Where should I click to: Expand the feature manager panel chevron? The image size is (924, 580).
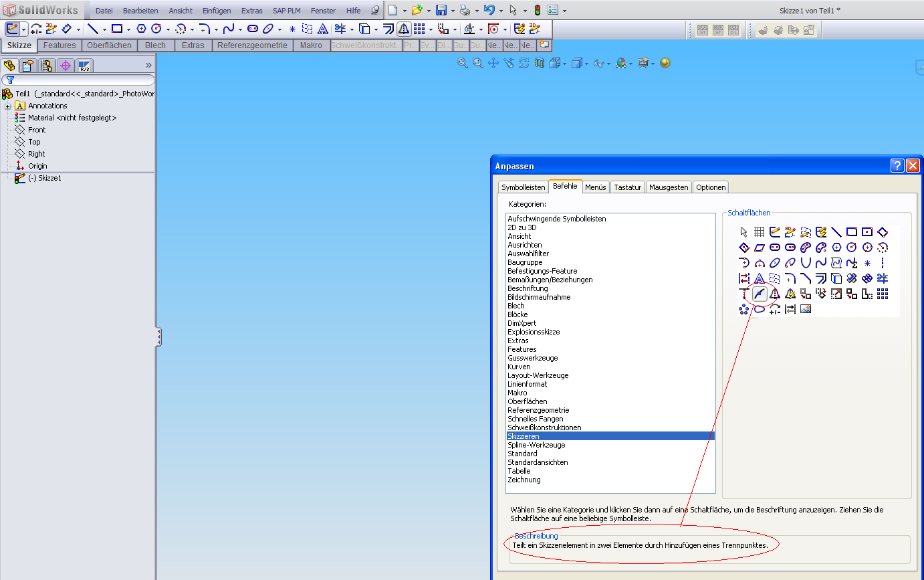148,66
